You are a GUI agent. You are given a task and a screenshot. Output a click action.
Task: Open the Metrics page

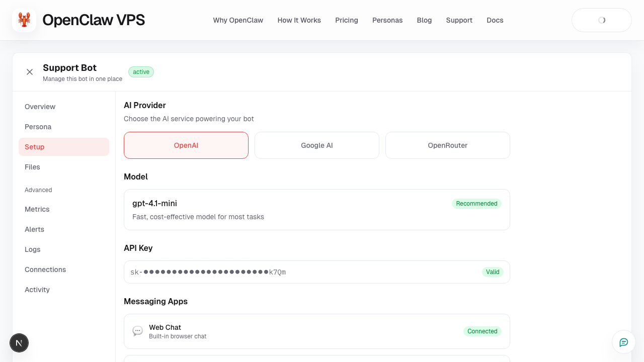[37, 209]
